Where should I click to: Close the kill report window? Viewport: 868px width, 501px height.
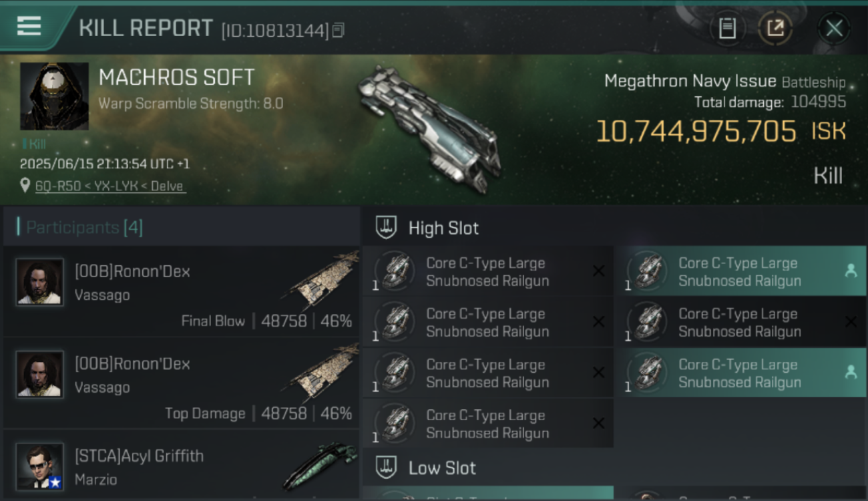pos(834,28)
